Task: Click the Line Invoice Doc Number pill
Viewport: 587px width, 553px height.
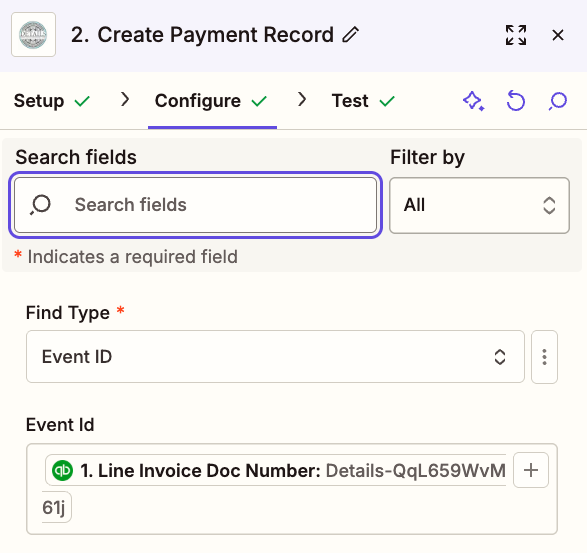Action: point(276,470)
